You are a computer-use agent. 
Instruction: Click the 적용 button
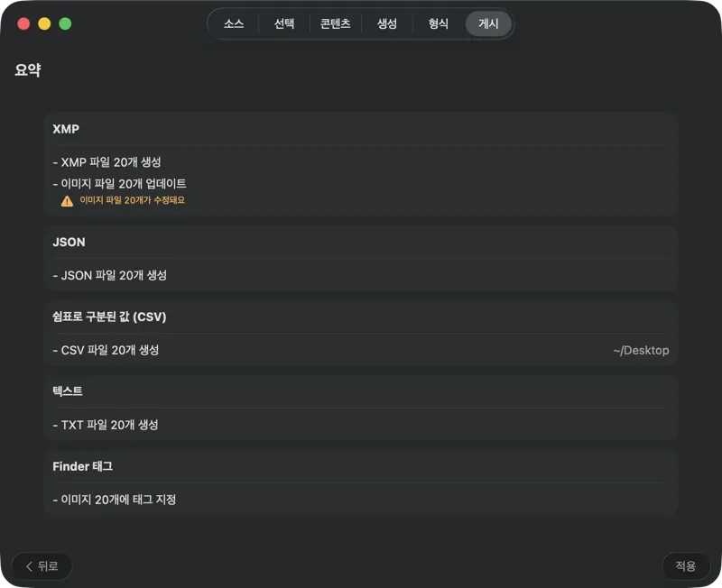[685, 565]
